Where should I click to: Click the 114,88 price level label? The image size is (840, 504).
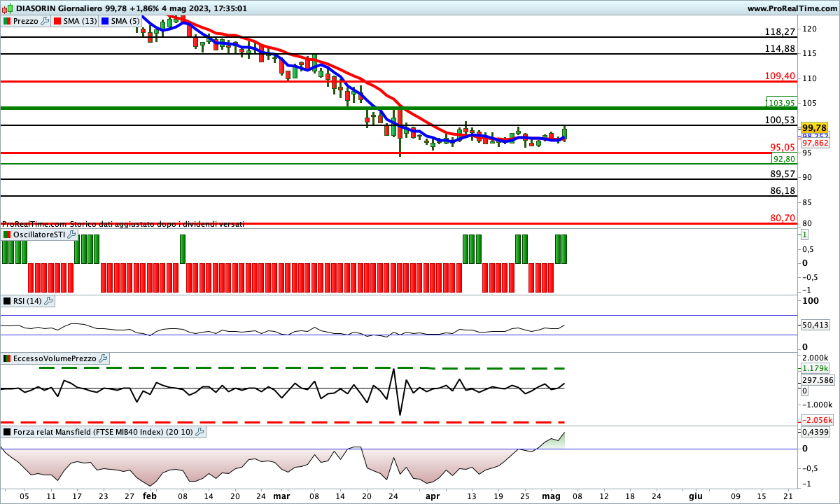point(780,48)
